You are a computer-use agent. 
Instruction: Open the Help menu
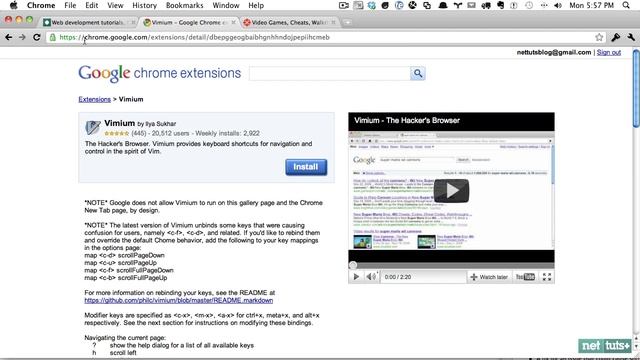click(x=256, y=5)
